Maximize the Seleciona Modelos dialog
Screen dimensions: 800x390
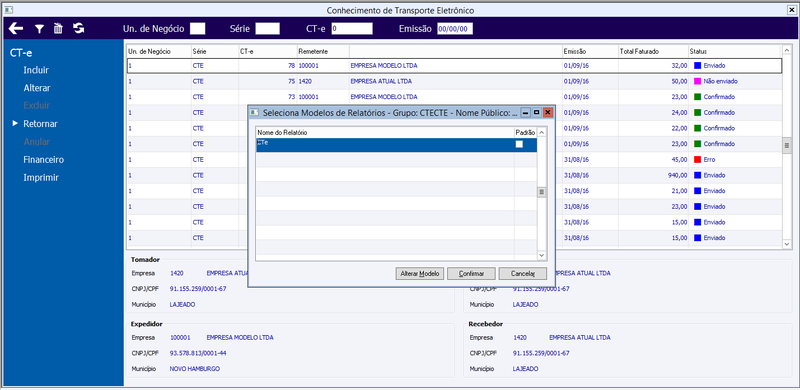[x=537, y=112]
